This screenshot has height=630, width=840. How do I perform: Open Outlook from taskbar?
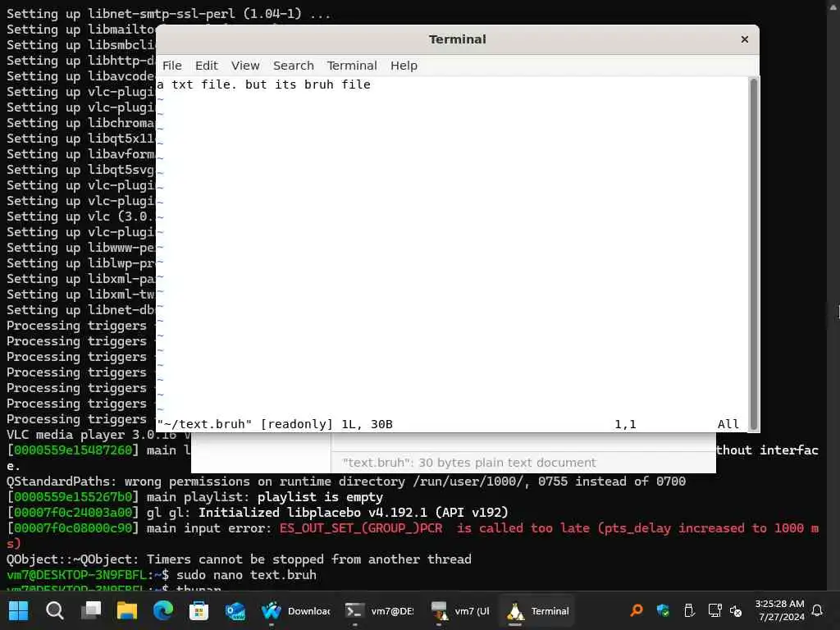235,610
